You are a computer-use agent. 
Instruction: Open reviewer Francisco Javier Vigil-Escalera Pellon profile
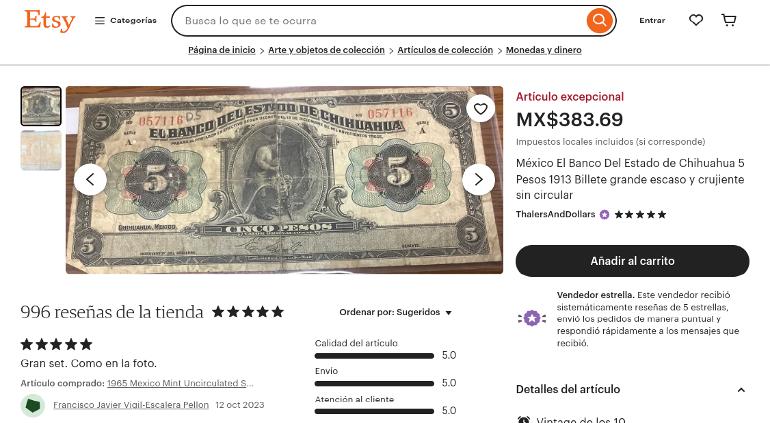point(131,405)
